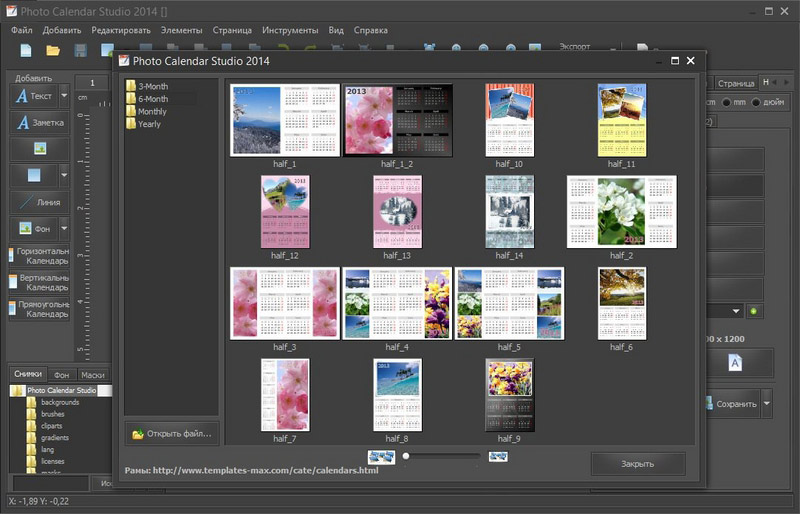Click the Open folder toolbar icon
Image resolution: width=800 pixels, height=514 pixels.
[53, 50]
